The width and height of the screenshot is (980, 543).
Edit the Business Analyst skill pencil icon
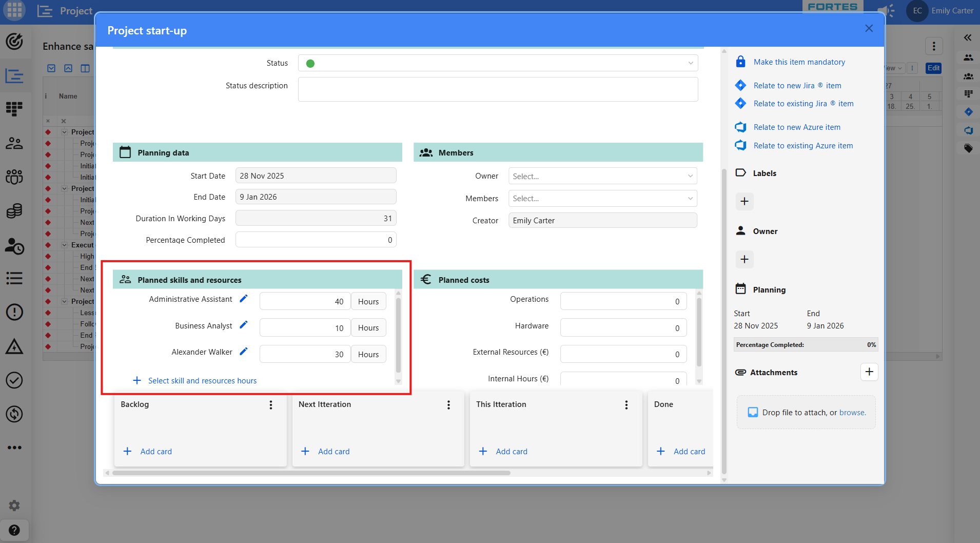point(244,325)
